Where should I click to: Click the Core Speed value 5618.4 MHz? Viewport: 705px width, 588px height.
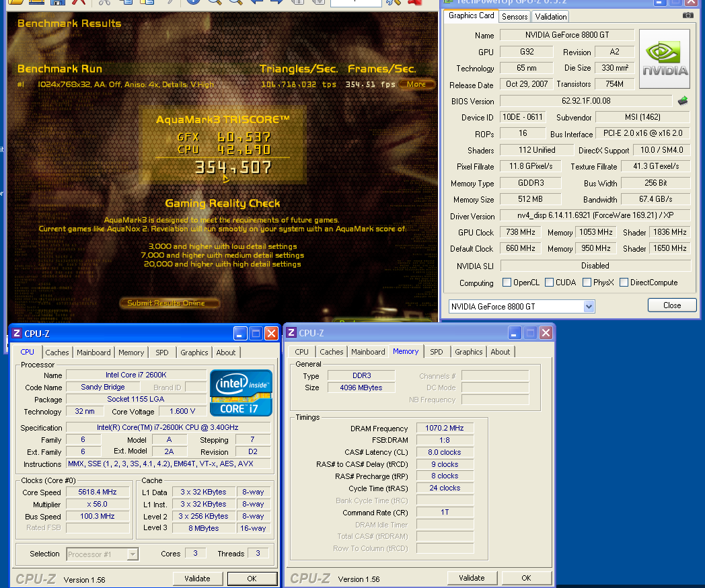[x=98, y=492]
